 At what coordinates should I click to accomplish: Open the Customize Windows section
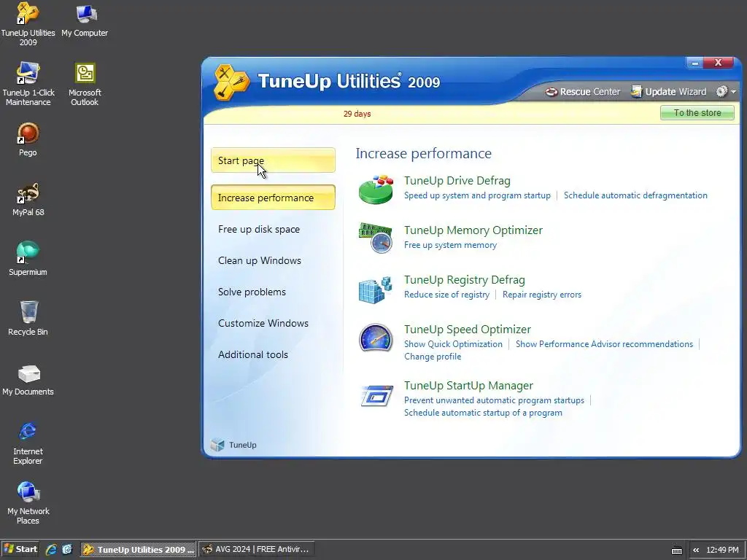click(x=263, y=323)
